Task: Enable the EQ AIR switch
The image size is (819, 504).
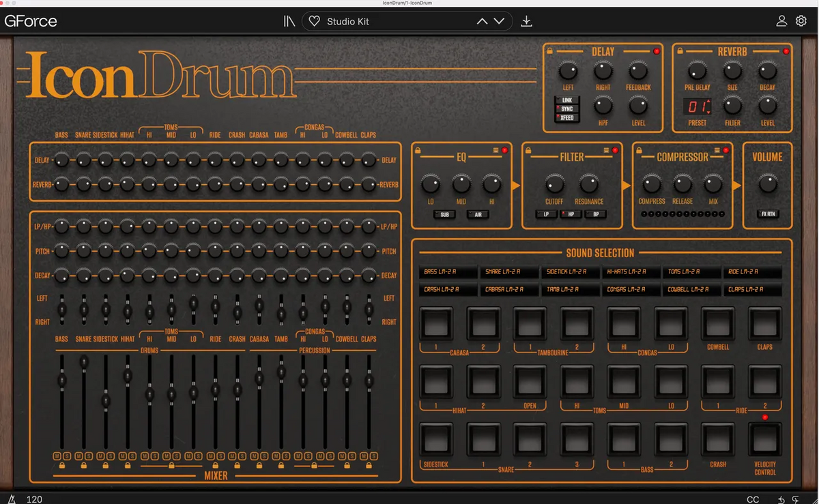Action: tap(478, 214)
